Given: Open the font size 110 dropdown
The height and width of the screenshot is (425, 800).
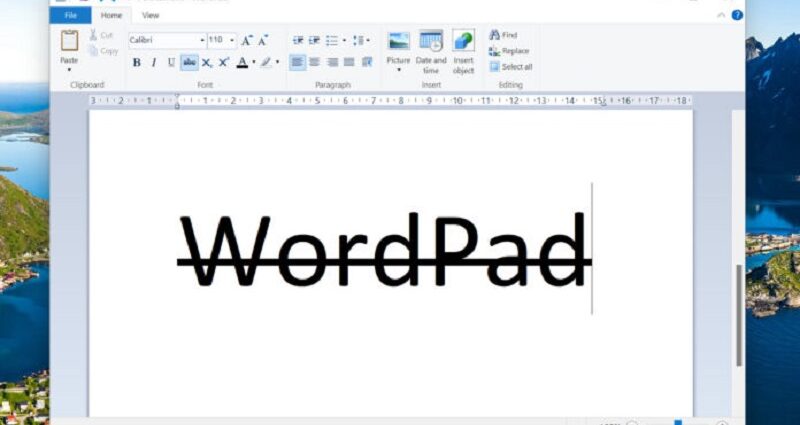Looking at the screenshot, I should 232,40.
